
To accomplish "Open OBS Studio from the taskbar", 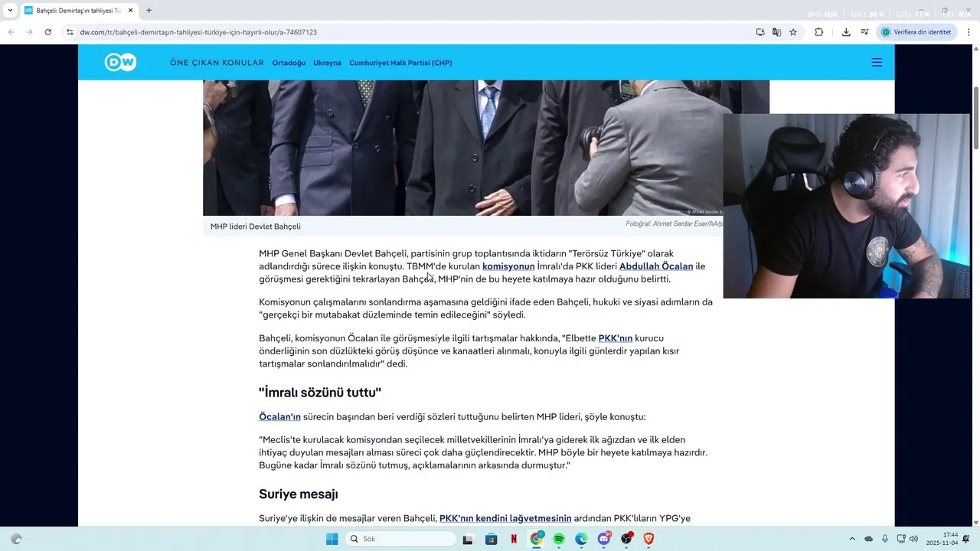I will point(626,539).
